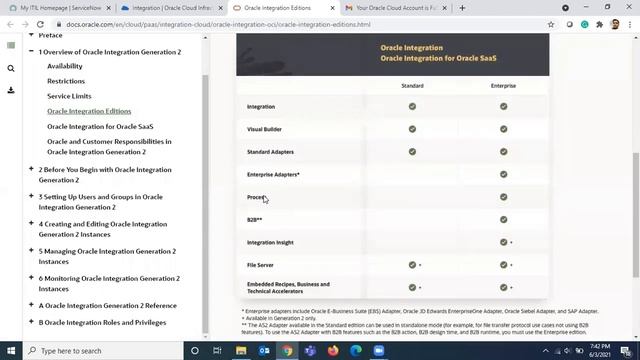Open the Windows Start menu

click(11, 351)
